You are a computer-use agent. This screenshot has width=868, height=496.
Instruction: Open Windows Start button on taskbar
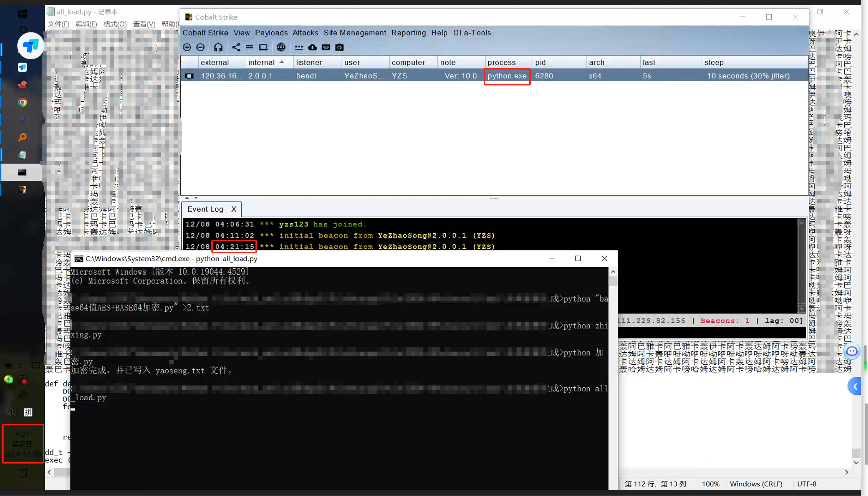pos(22,14)
